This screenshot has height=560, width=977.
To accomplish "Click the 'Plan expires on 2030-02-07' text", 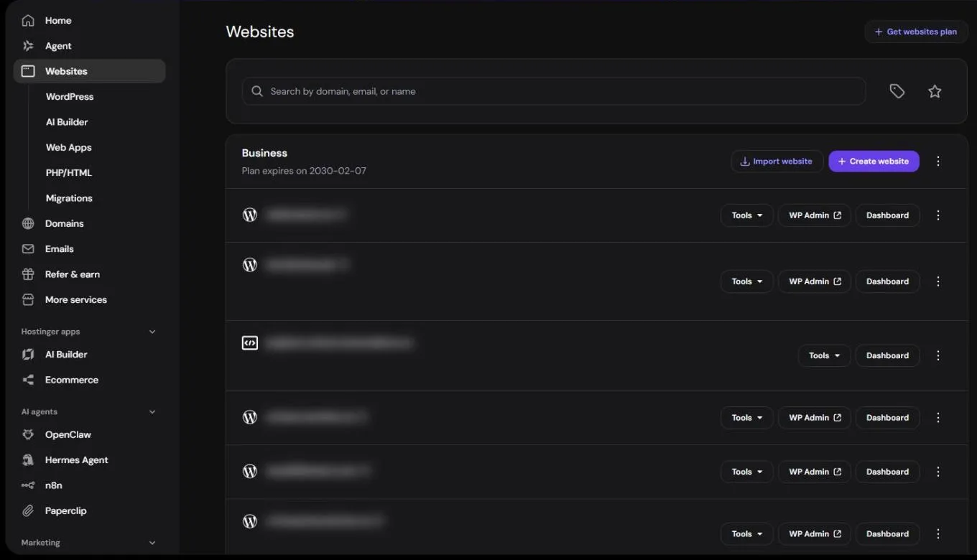I will [x=304, y=171].
